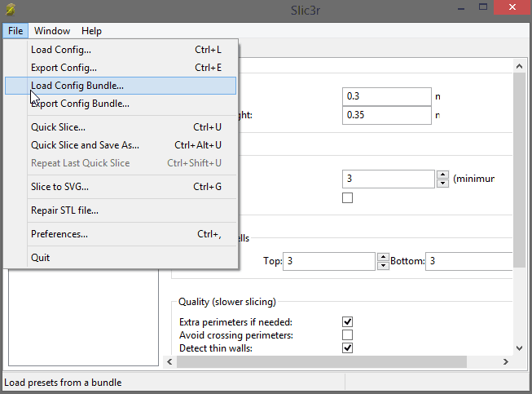Viewport: 532px width, 394px height.
Task: Open Preferences... from File menu
Action: coord(59,234)
